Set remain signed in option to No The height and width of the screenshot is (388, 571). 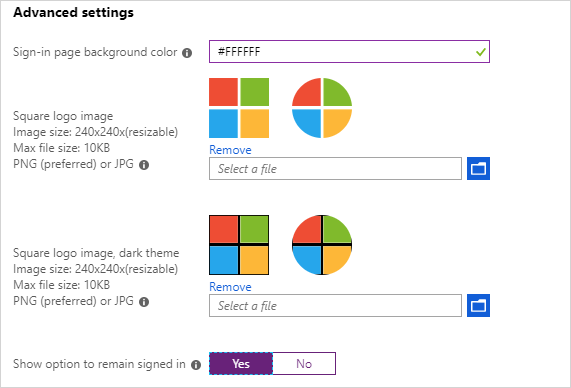tap(304, 363)
